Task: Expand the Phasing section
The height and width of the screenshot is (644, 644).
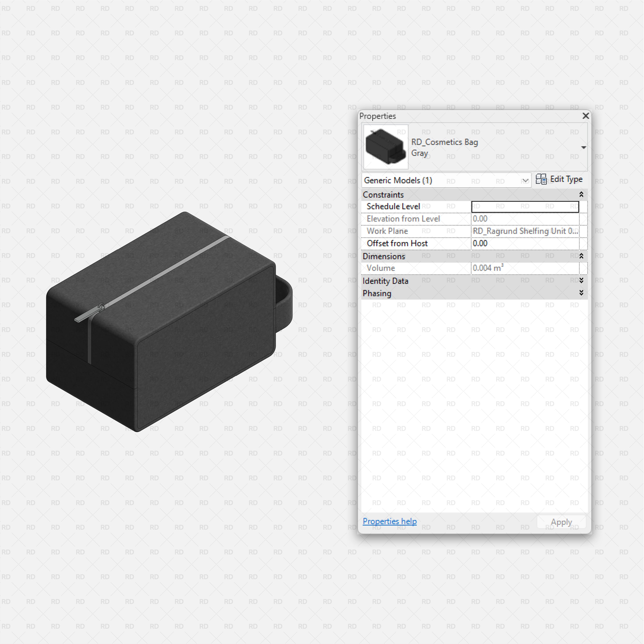Action: (581, 293)
